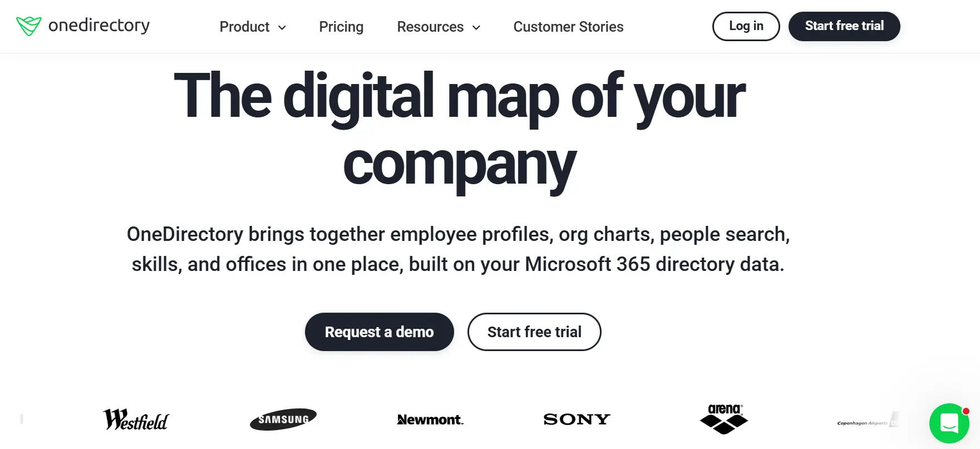Open the live chat widget
The width and height of the screenshot is (980, 449).
949,424
